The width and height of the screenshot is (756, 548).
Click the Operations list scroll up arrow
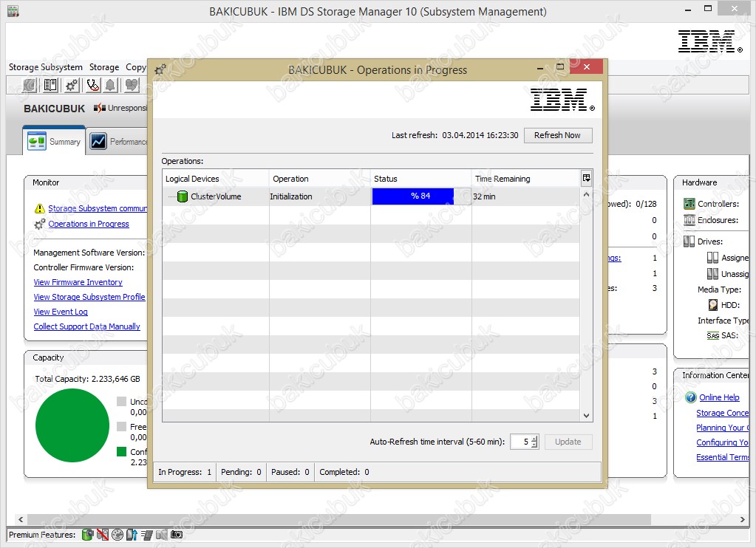[586, 195]
